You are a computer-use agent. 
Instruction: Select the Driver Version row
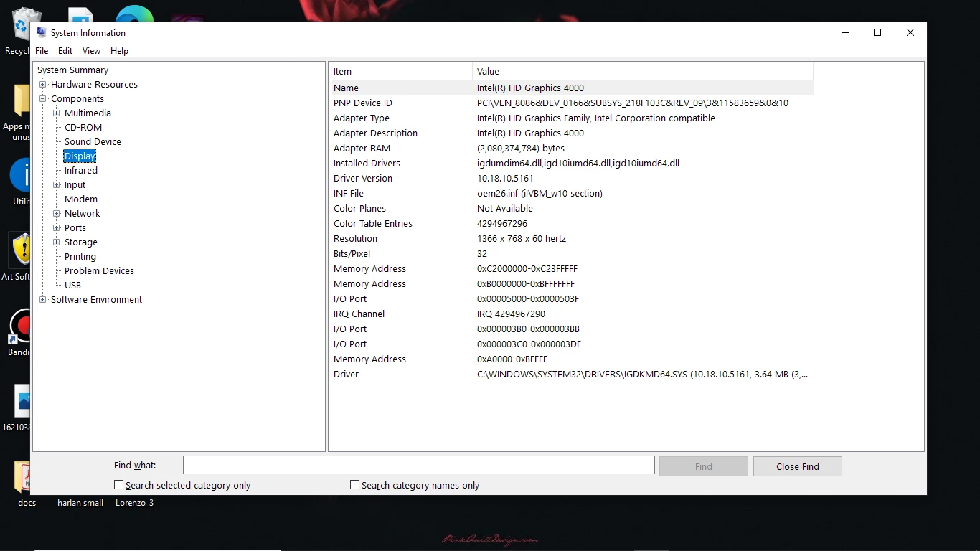tap(571, 178)
